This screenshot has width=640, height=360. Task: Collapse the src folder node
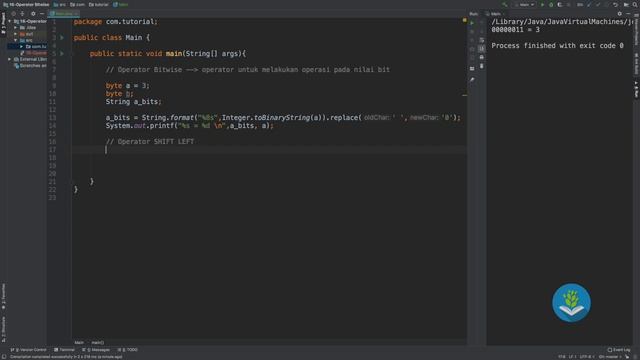16,40
